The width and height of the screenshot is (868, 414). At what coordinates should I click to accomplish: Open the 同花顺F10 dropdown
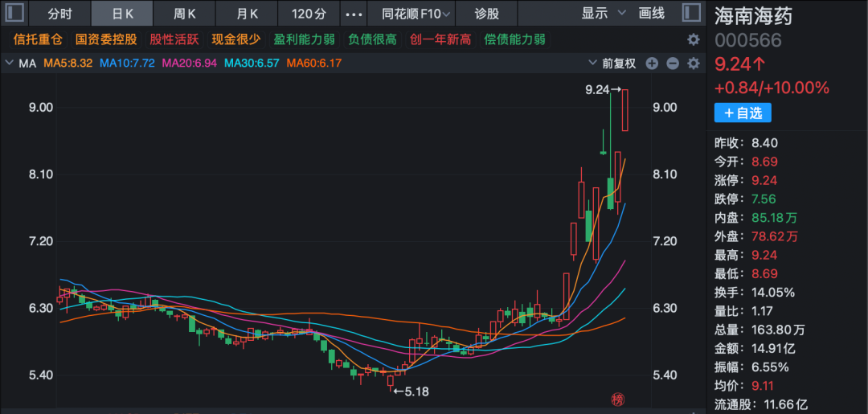pos(415,14)
